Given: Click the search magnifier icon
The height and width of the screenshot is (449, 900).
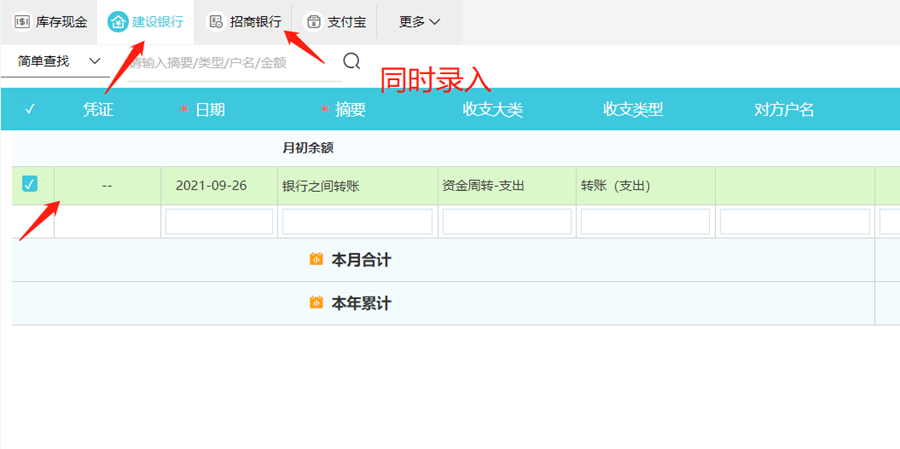Looking at the screenshot, I should tap(351, 62).
